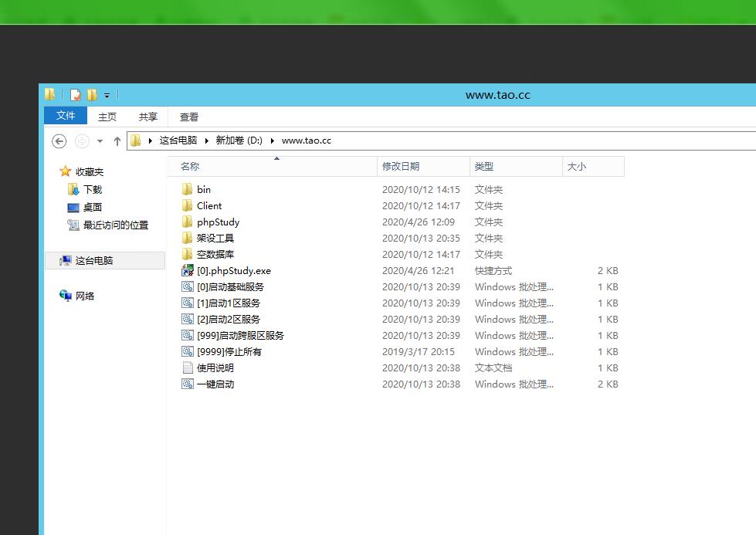The width and height of the screenshot is (756, 535).
Task: Sort by the 大小 column header
Action: click(576, 166)
